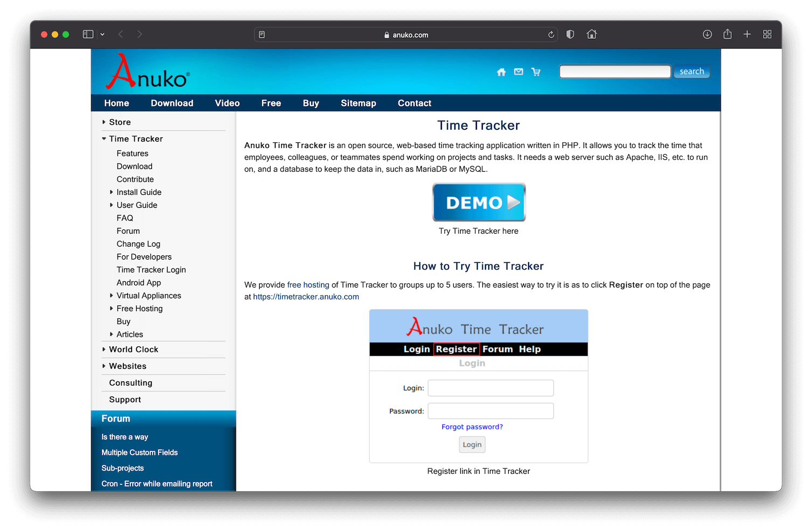Open the privacy shield icon
The image size is (812, 531).
pos(570,34)
